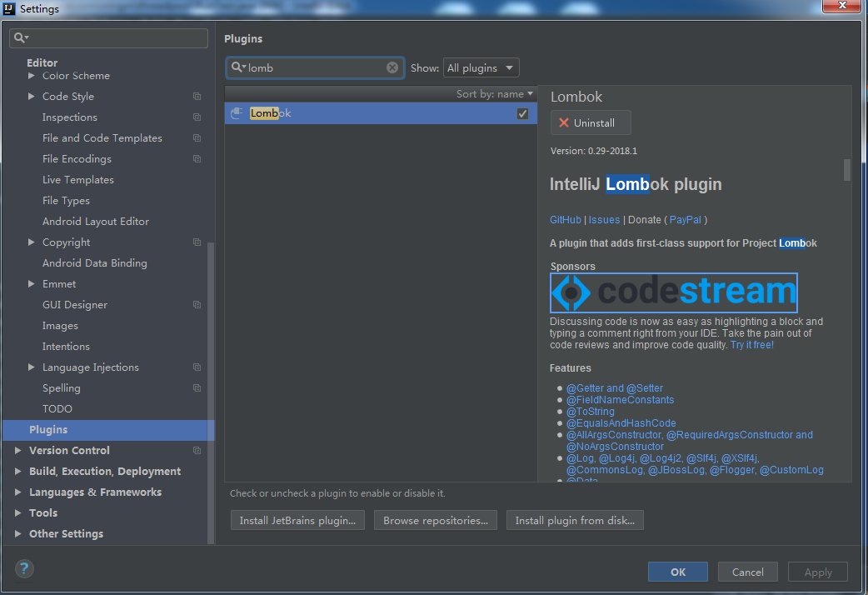Screen dimensions: 868x595
Task: Click the IntelliJ logo in title bar
Action: click(9, 8)
